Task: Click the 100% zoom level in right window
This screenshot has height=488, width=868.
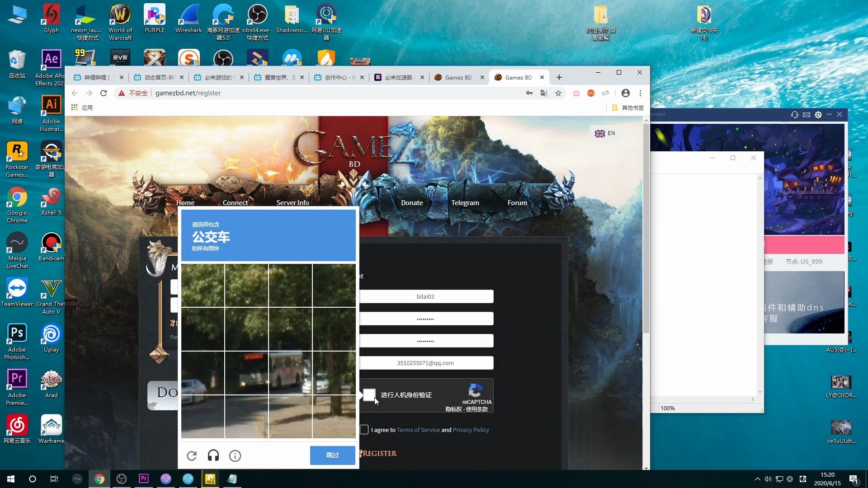Action: click(x=668, y=408)
